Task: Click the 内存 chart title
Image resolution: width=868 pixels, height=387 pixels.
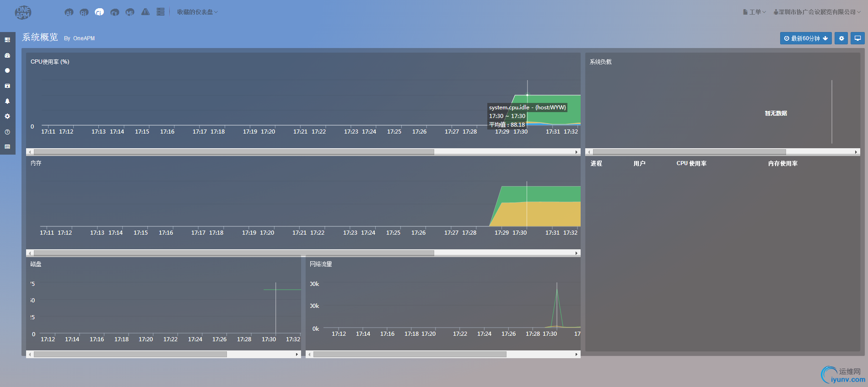Action: click(36, 163)
